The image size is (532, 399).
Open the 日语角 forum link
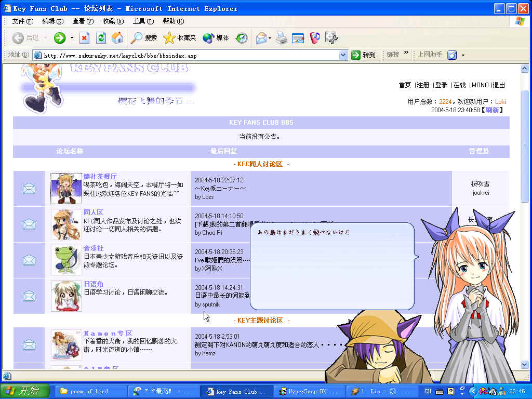click(x=94, y=284)
